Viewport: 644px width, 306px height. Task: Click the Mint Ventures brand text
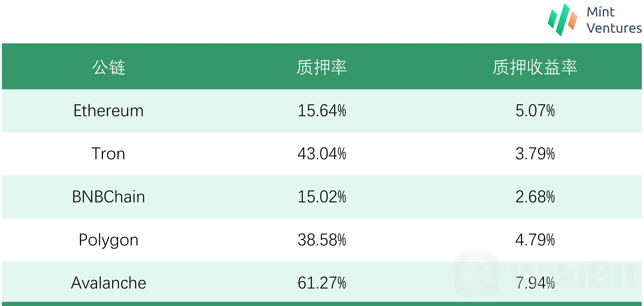click(x=614, y=20)
